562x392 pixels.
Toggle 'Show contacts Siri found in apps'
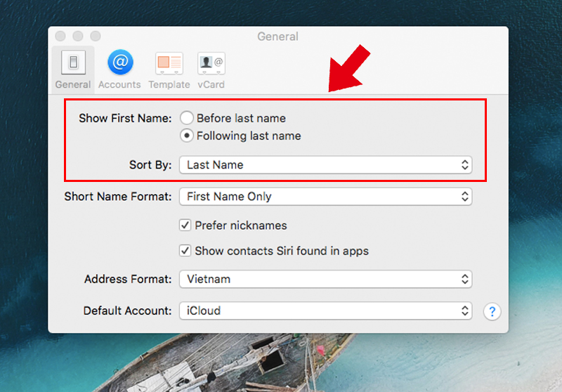185,251
